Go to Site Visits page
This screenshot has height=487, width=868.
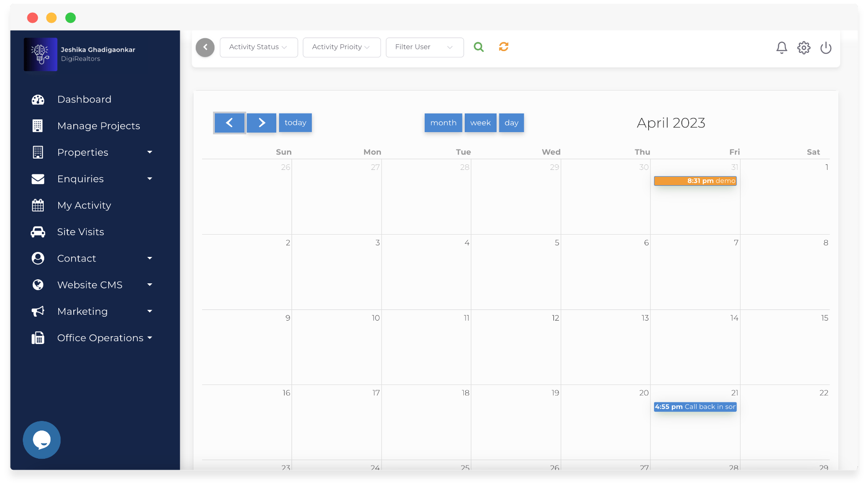80,232
